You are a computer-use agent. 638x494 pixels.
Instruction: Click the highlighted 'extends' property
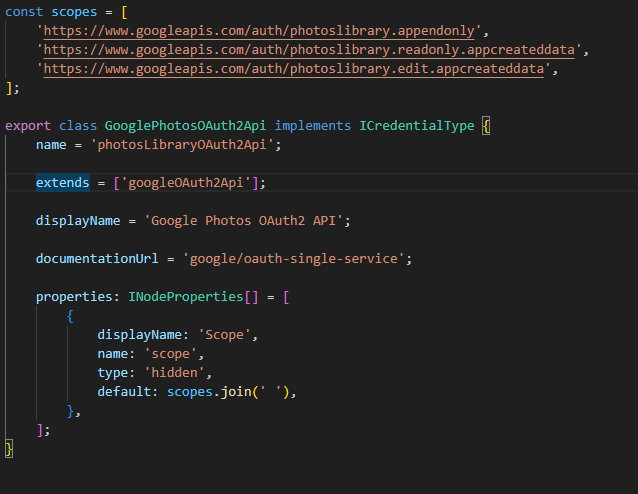(63, 183)
